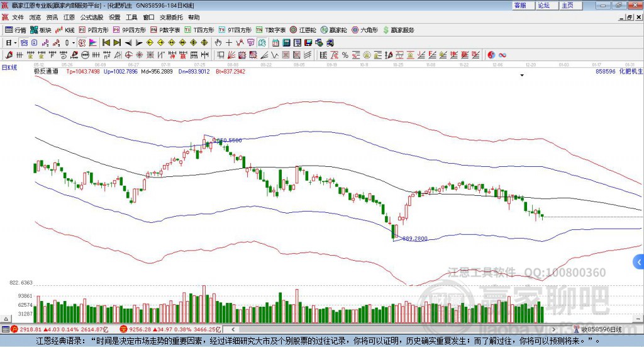Screen dimensions: 644x347
Task: Open the calendar icon in toolbar
Action: [x=275, y=43]
